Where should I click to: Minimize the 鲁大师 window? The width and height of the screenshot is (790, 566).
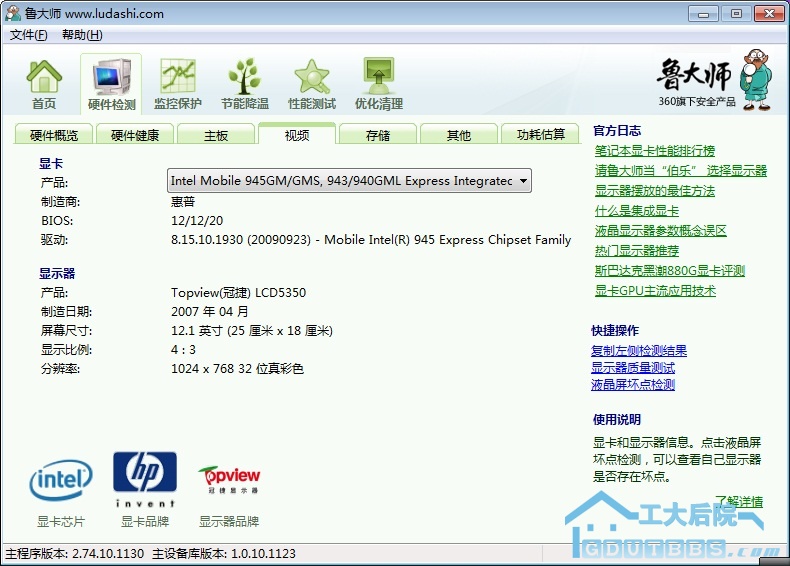click(x=703, y=14)
